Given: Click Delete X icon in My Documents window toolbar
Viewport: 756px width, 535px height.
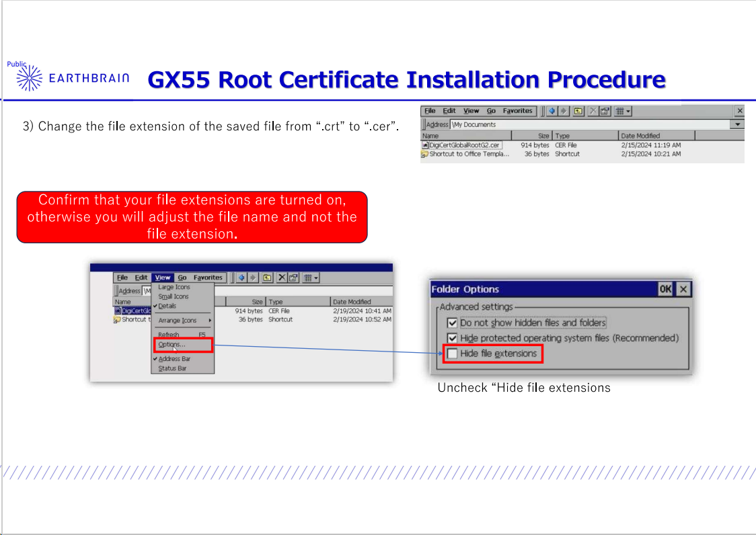Looking at the screenshot, I should click(x=593, y=111).
